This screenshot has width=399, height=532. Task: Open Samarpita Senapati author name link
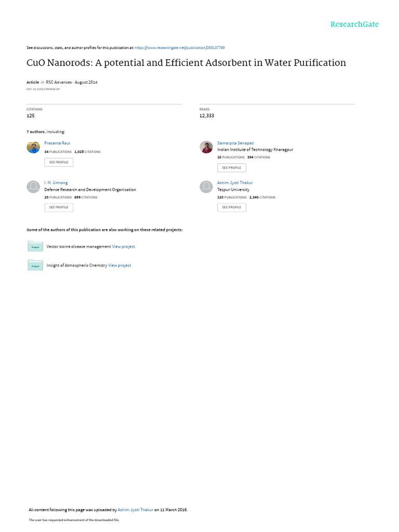tap(235, 143)
